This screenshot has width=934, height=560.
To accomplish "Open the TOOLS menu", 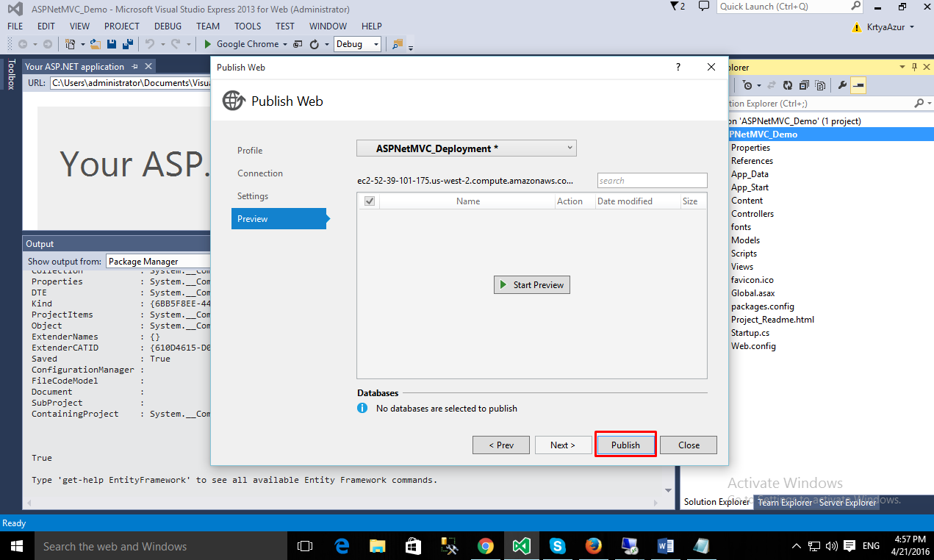I will click(248, 26).
